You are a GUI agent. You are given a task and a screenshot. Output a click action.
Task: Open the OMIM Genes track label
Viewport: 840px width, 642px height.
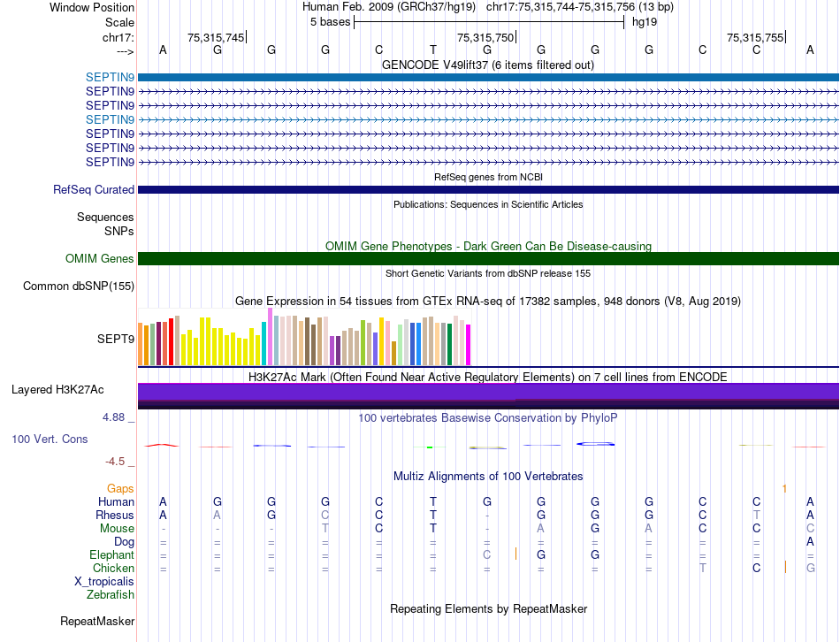(x=99, y=258)
